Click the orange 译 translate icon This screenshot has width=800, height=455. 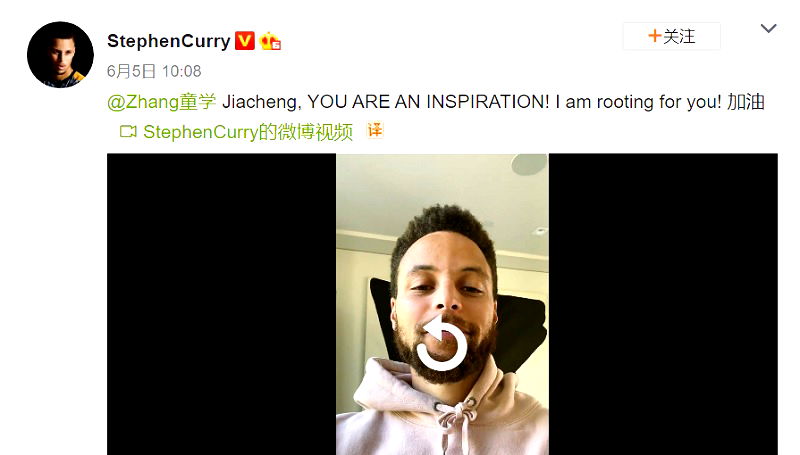point(374,130)
